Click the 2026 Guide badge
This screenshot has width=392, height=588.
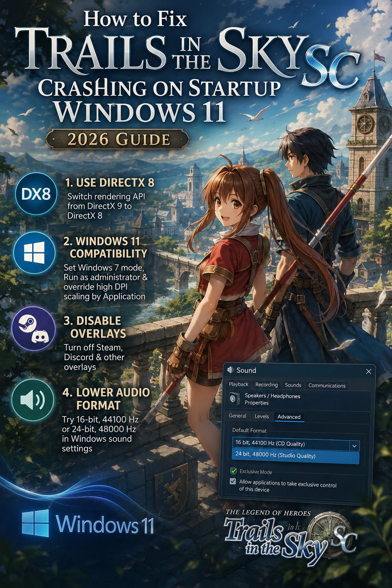[x=118, y=139]
